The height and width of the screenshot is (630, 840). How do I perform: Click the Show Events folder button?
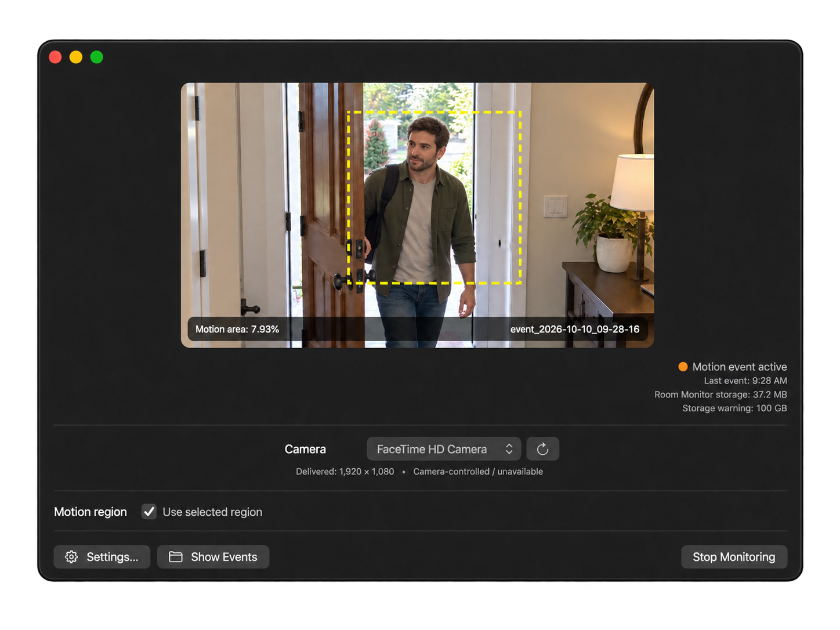point(213,557)
